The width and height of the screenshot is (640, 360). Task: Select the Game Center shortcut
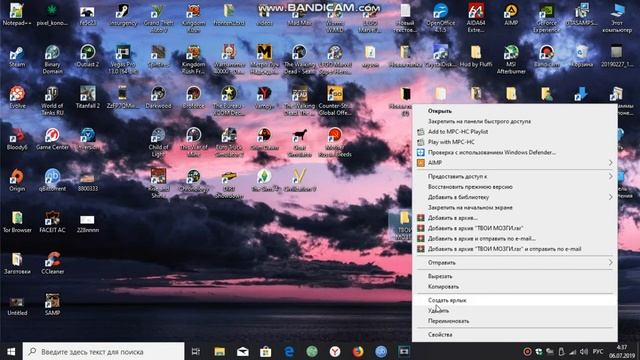point(52,139)
